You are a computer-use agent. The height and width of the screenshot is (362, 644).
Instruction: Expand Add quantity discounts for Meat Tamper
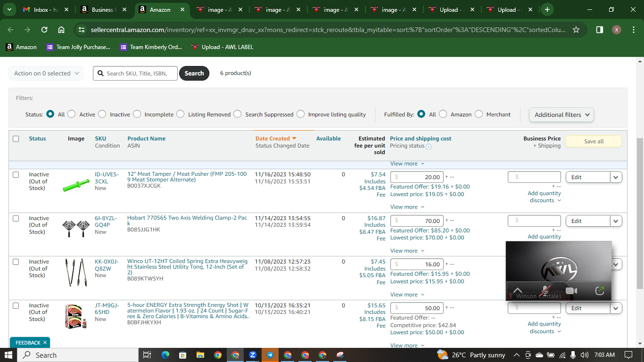[x=545, y=197]
